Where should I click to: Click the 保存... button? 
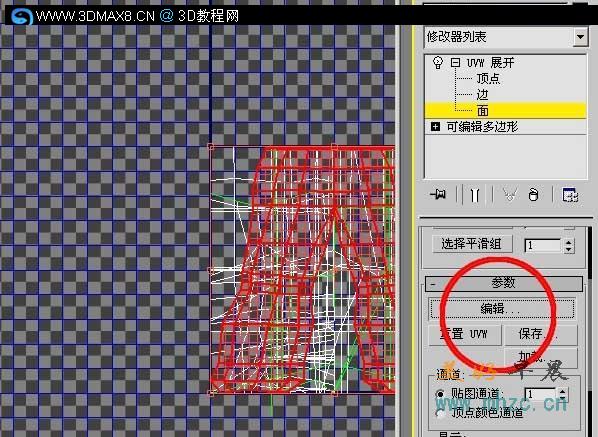(540, 334)
